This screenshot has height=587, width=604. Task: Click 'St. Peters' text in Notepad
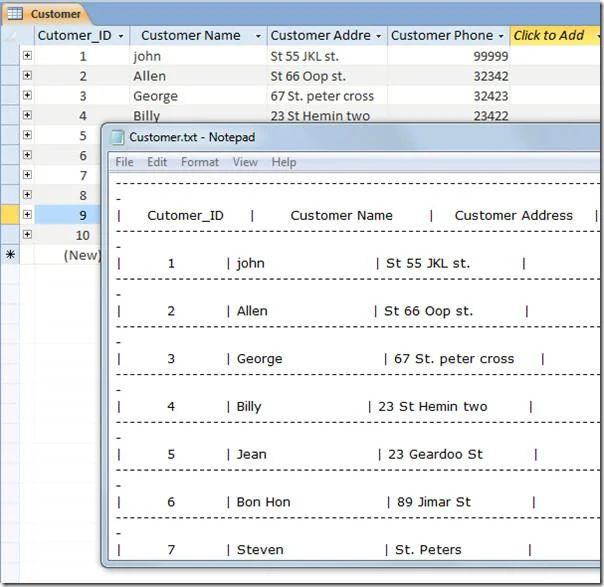(x=428, y=550)
